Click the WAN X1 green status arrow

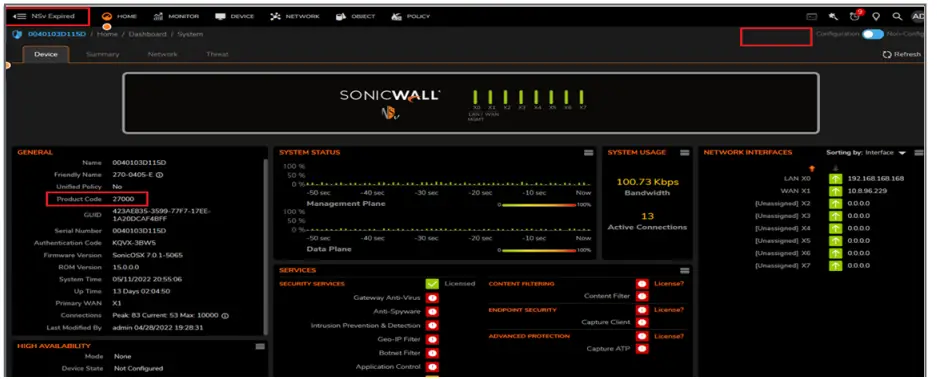coord(835,191)
